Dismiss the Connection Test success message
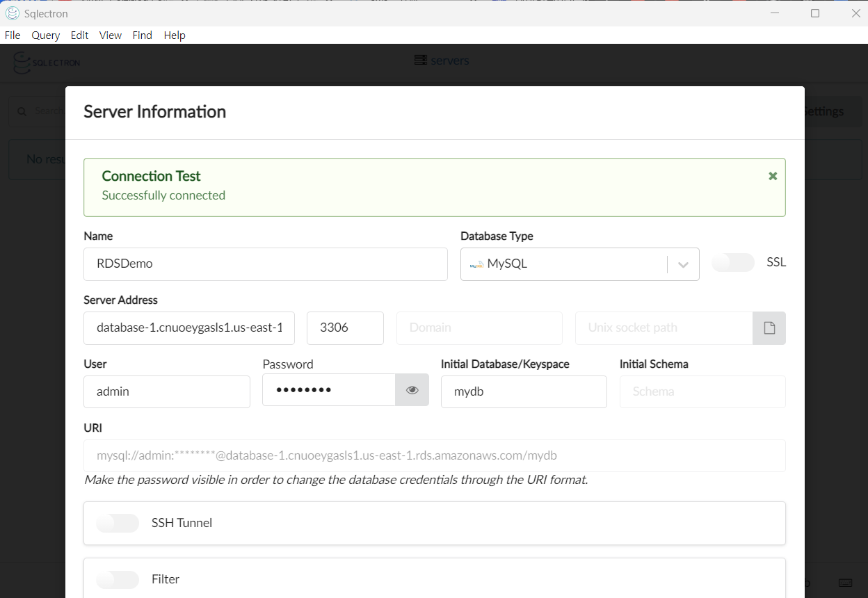The image size is (868, 598). coord(773,176)
